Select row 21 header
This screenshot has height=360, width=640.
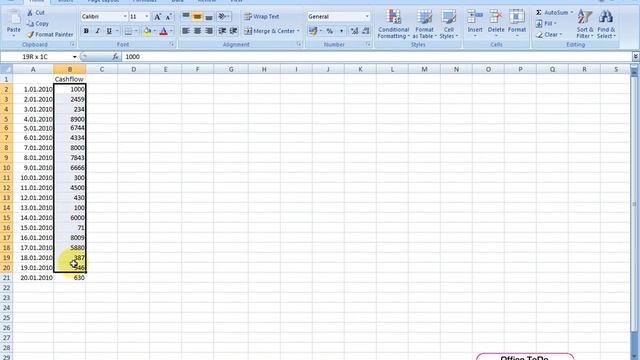[6, 278]
